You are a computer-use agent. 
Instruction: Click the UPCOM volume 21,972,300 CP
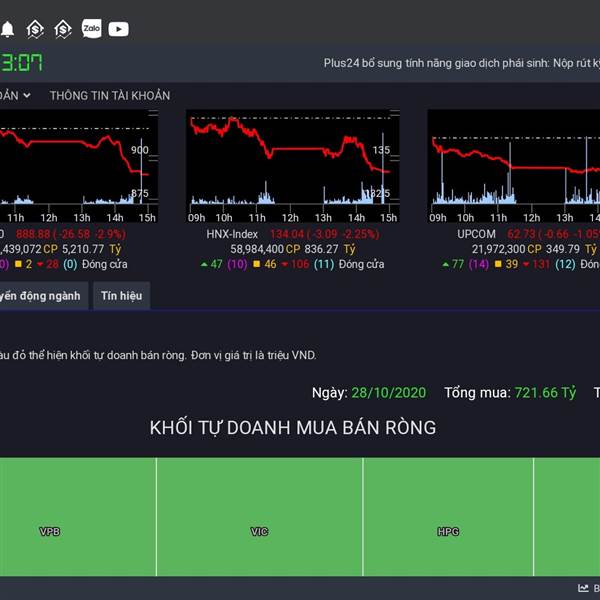pos(507,249)
